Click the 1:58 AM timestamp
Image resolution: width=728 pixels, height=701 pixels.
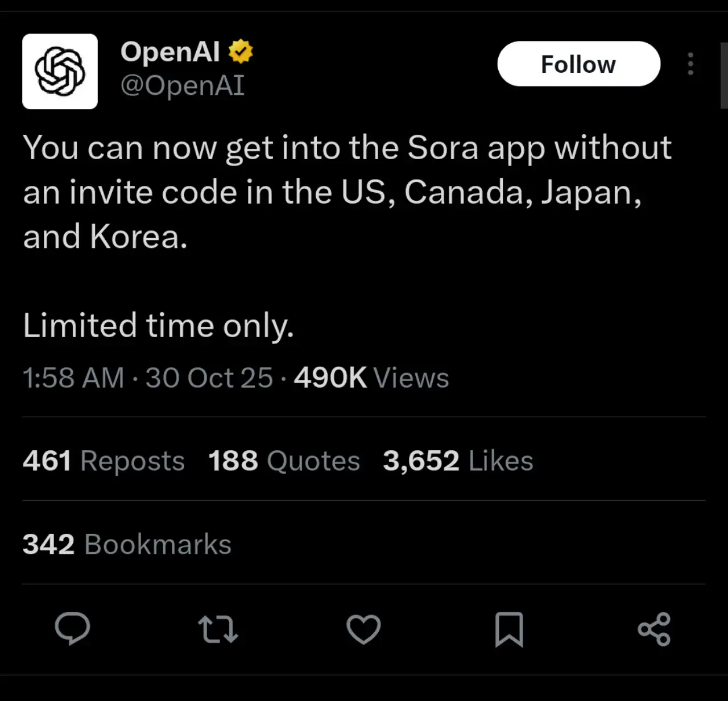pos(73,378)
